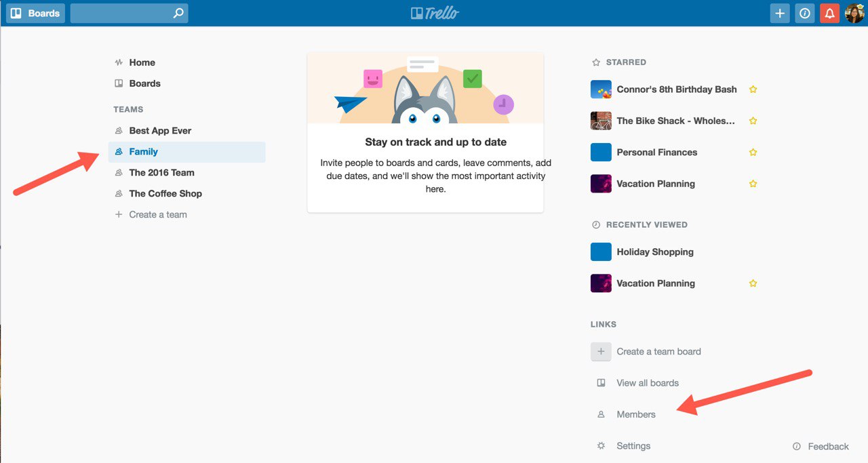Select the Family team
Screen dimensions: 868x463
pyautogui.click(x=186, y=152)
